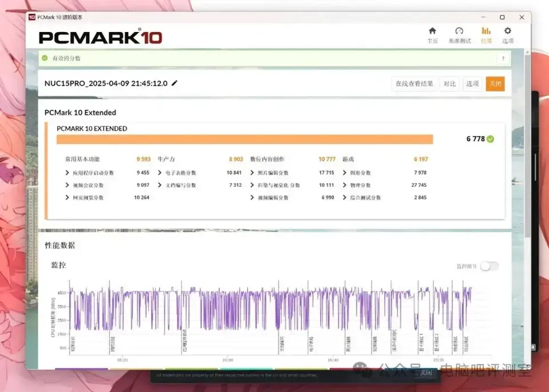Click the result name NUC15PRO_2025-04-09 21:45:12.0
The image size is (549, 392).
106,83
